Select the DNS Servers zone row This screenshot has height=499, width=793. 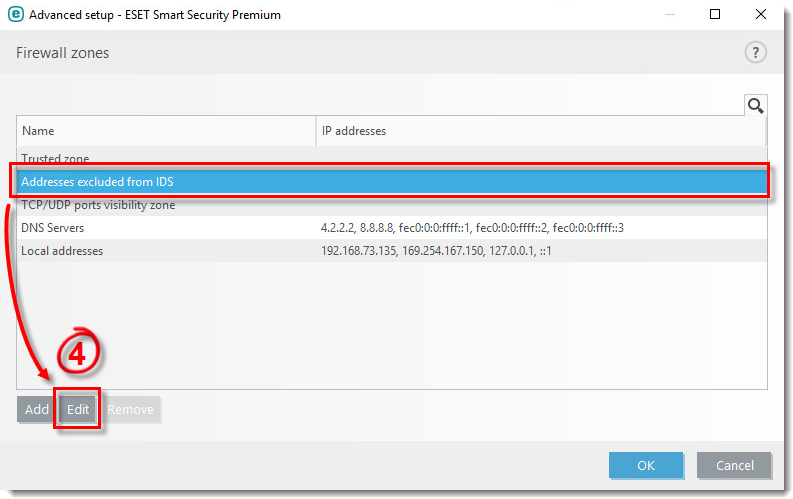point(54,228)
